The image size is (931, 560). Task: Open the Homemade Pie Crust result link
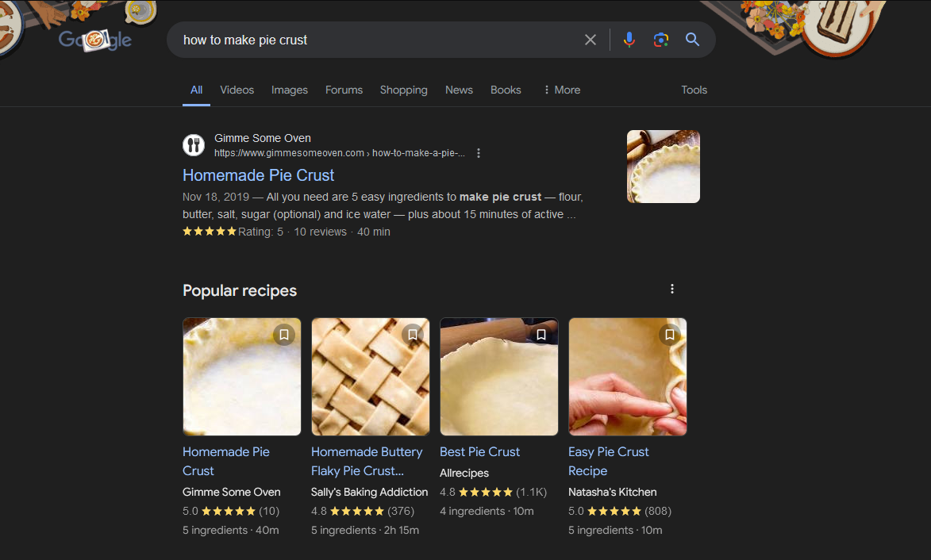(259, 175)
